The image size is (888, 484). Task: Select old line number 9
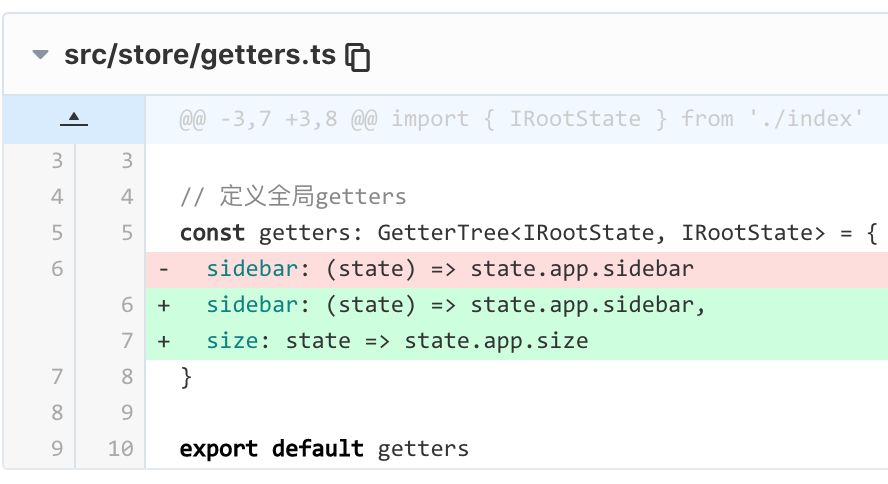57,449
